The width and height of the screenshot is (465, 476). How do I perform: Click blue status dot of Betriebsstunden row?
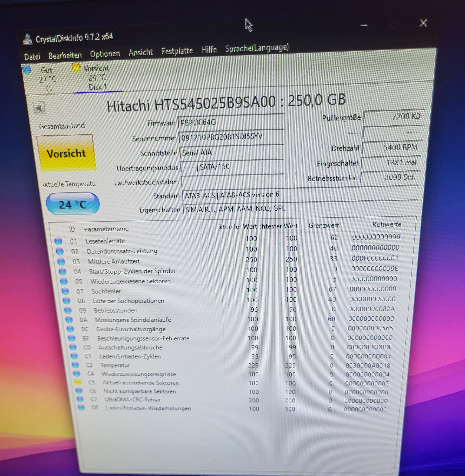tap(68, 310)
